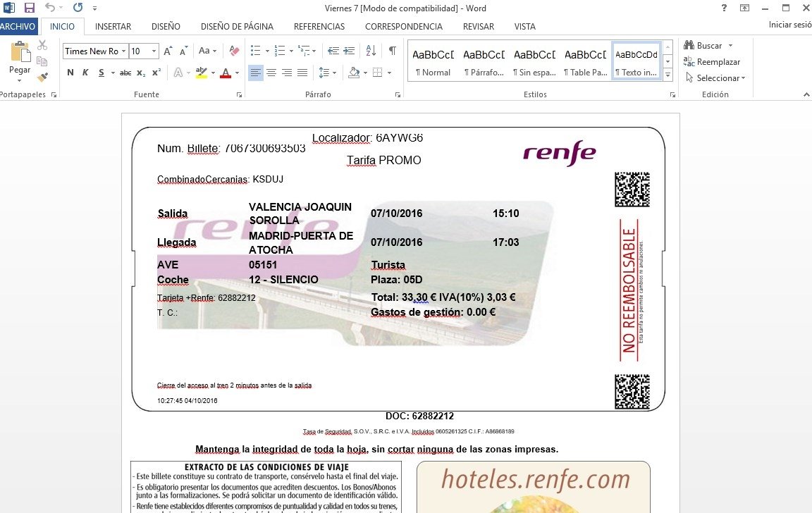Apply the Párrafo style
Viewport: 812px width, 513px height.
[484, 62]
